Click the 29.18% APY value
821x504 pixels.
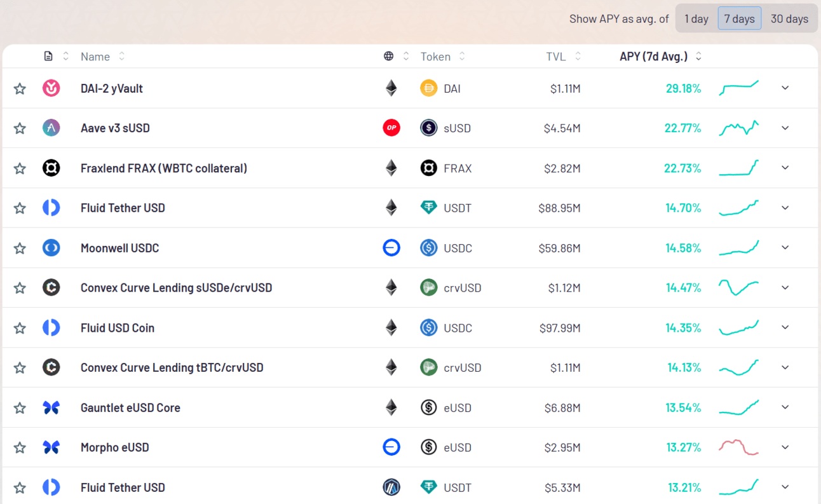tap(684, 88)
